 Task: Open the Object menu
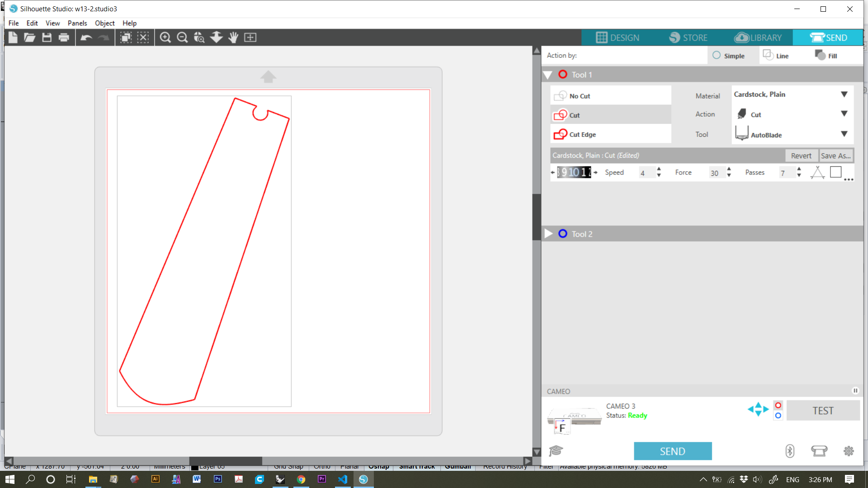click(104, 23)
